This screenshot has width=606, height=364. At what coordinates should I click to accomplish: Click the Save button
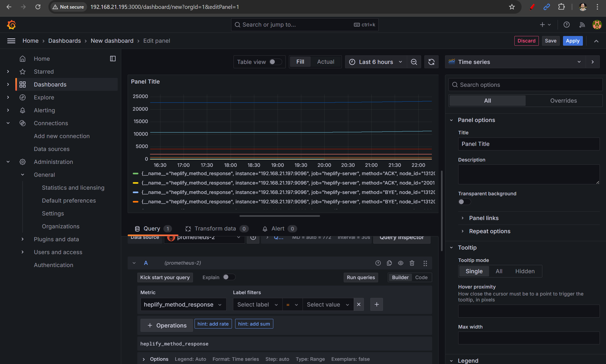point(551,41)
